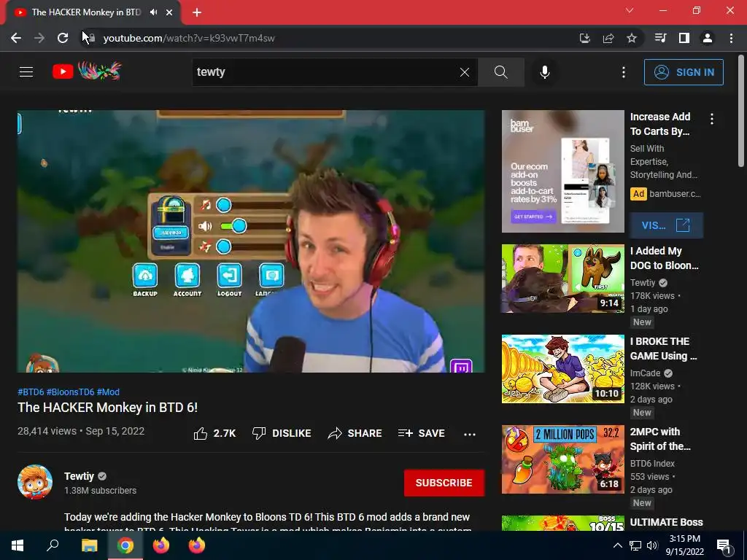Screen dimensions: 747x560
Task: Close The HACKER Monkey tab
Action: [x=169, y=12]
